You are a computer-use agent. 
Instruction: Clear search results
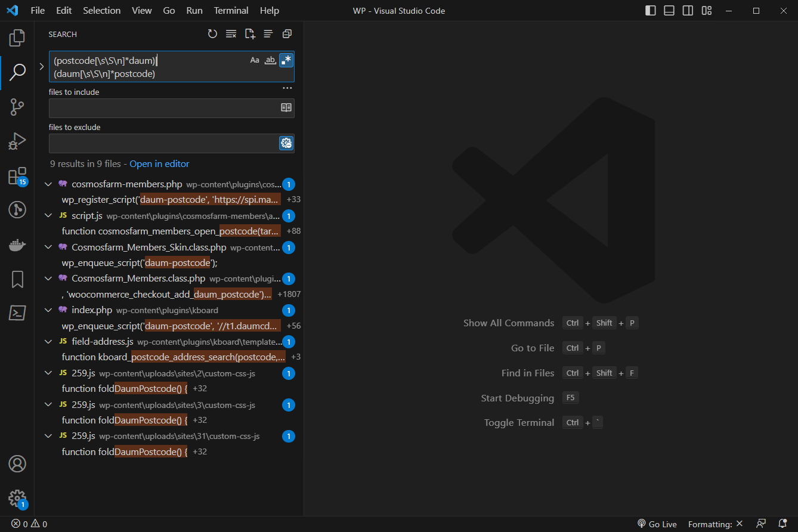231,34
